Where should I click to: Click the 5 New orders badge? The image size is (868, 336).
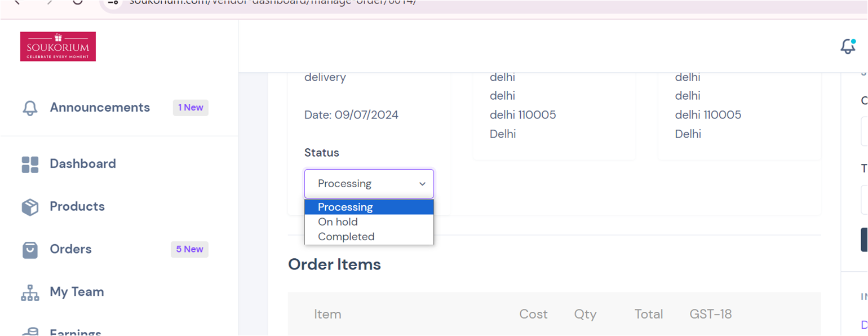(x=189, y=249)
